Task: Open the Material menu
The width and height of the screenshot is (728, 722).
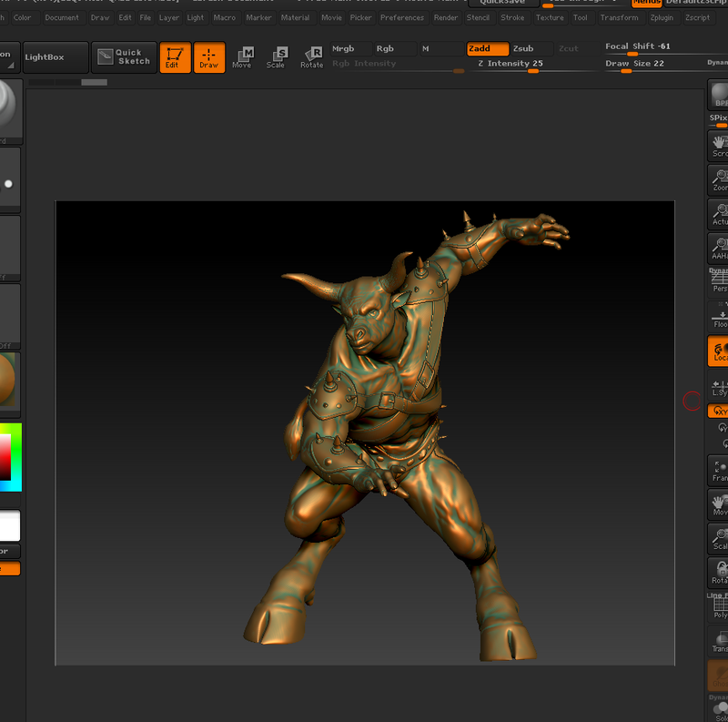Action: tap(295, 17)
